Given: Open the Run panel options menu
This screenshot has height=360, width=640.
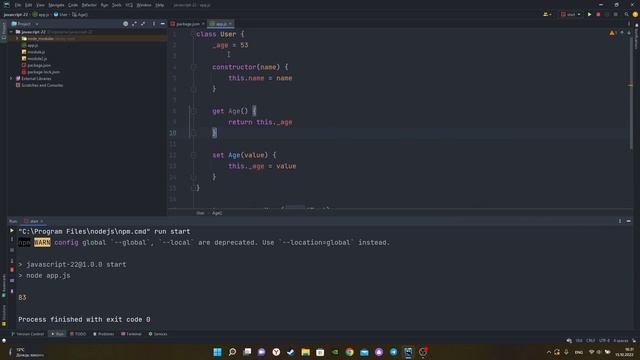Looking at the screenshot, I should 620,221.
